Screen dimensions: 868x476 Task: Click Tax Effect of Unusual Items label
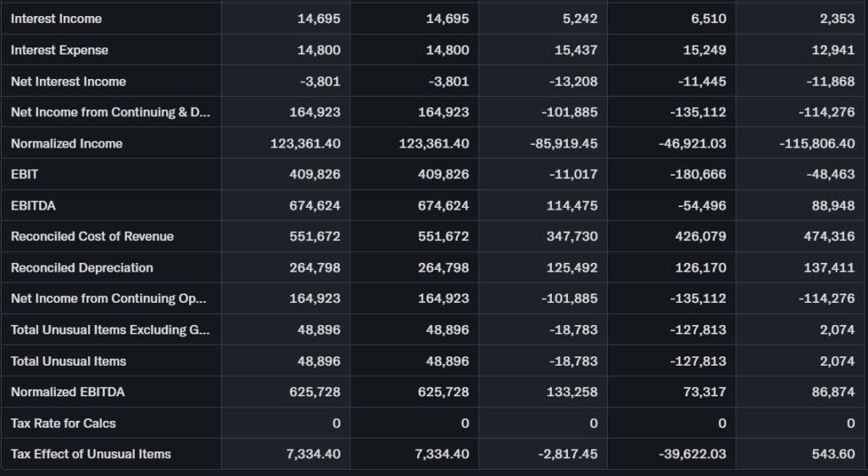tap(91, 454)
